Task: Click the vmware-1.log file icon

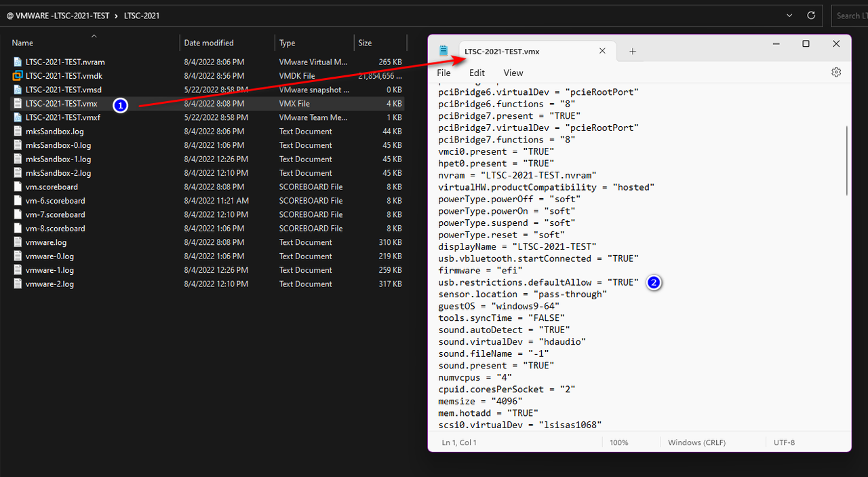Action: point(18,270)
